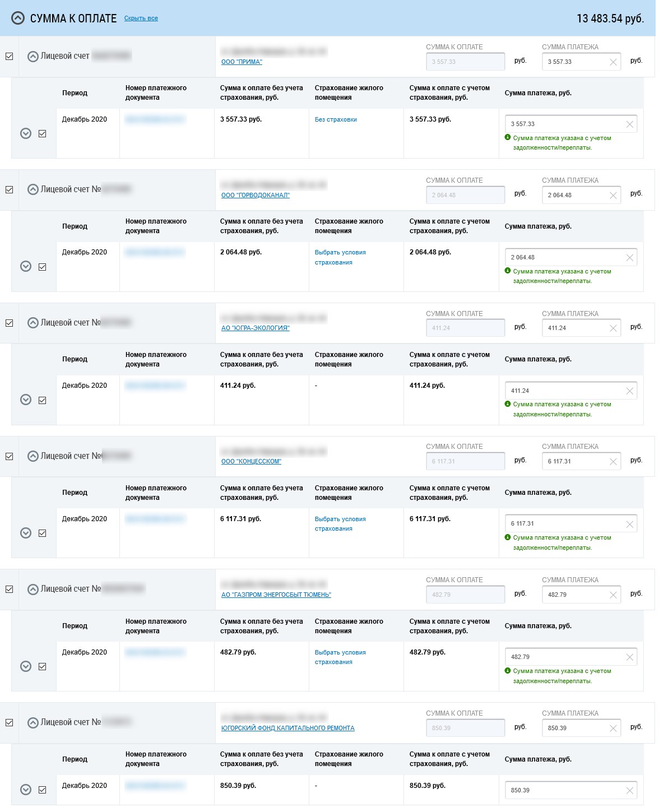This screenshot has width=664, height=812.
Task: Uncheck the ЮГОРСКИЙ ФОНД КАПИТАЛЬНОГО РЕМОНТА account checkbox
Action: 10,723
